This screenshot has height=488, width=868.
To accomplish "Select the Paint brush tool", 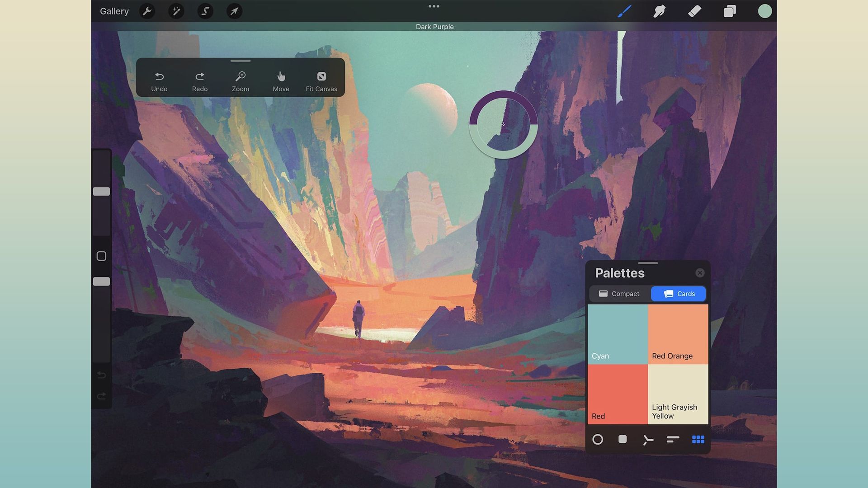I will click(x=625, y=11).
